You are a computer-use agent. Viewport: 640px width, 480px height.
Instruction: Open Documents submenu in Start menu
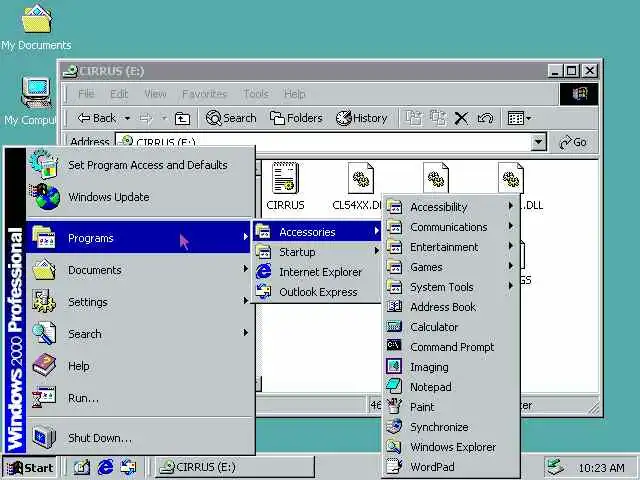[138, 270]
